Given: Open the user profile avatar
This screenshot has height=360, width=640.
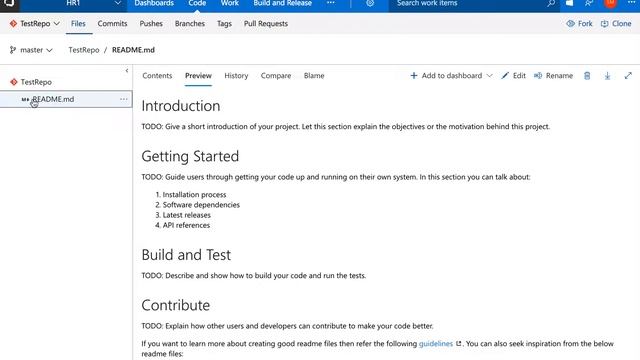Looking at the screenshot, I should point(610,3).
